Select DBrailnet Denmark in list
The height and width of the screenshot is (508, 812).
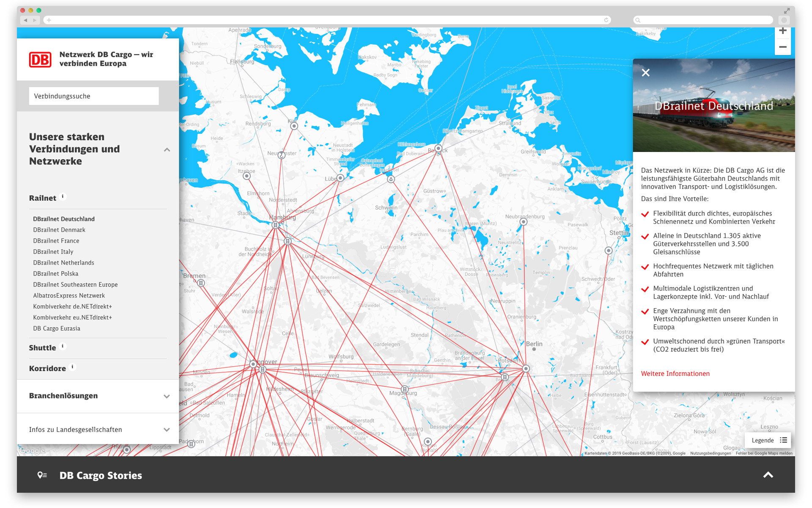tap(59, 230)
